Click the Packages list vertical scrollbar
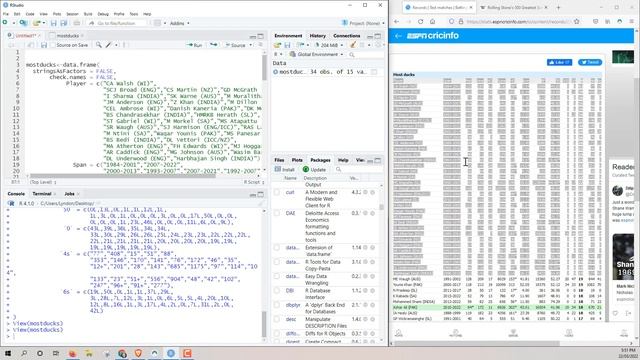This screenshot has width=640, height=360. [381, 207]
